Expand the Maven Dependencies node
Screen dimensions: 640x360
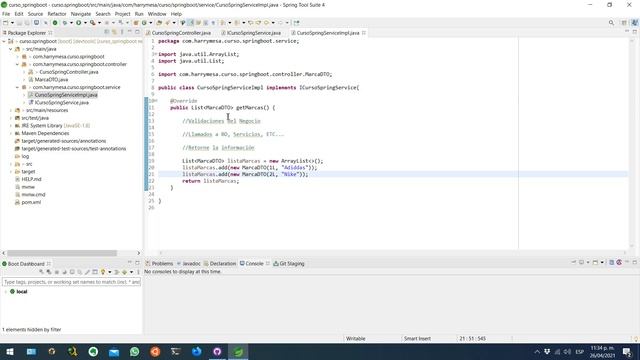pos(11,133)
